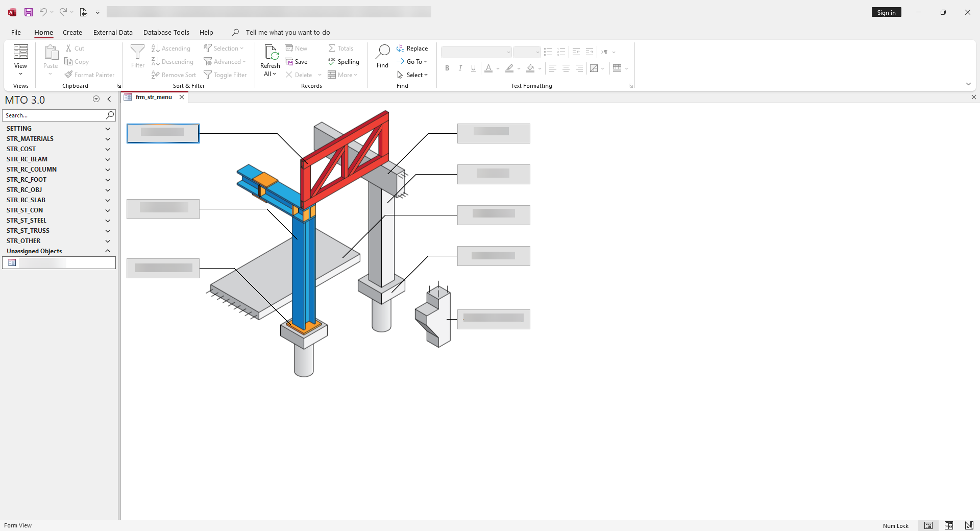The height and width of the screenshot is (531, 980).
Task: Switch to Design View in status bar
Action: (x=969, y=525)
